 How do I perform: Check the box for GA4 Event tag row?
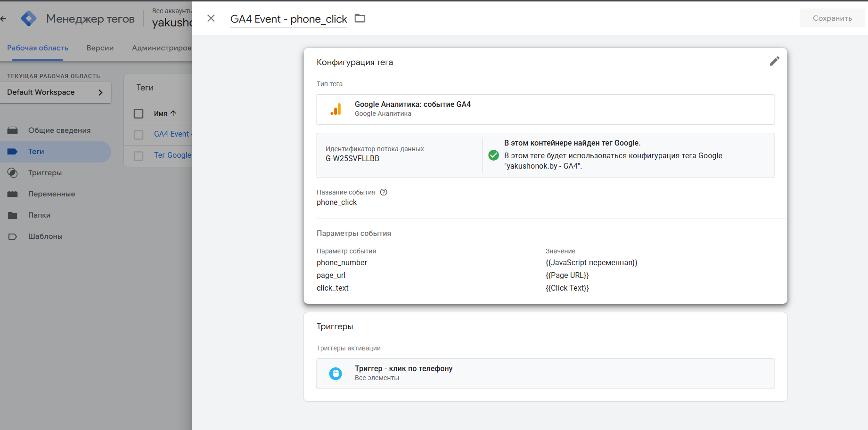click(139, 135)
